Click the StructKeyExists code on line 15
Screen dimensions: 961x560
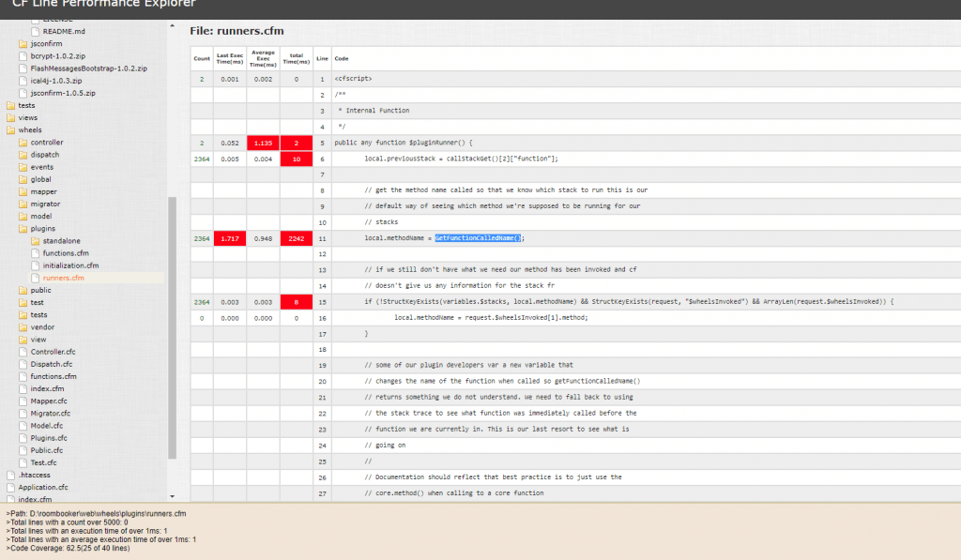(629, 301)
